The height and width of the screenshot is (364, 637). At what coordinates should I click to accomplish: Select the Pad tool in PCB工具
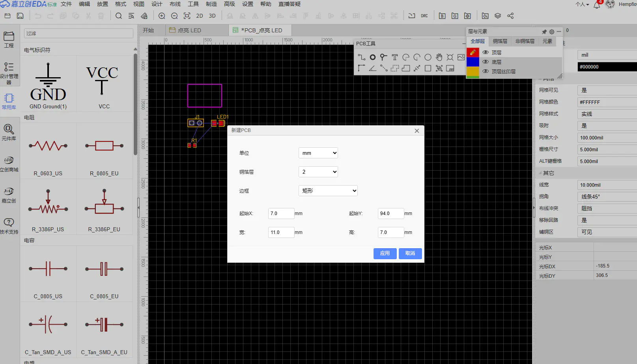pos(372,57)
